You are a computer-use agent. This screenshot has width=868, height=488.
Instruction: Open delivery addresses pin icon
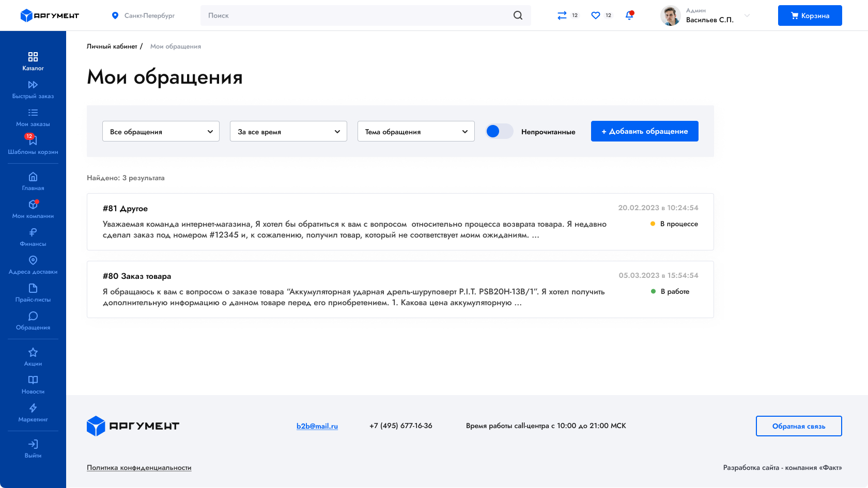tap(33, 260)
